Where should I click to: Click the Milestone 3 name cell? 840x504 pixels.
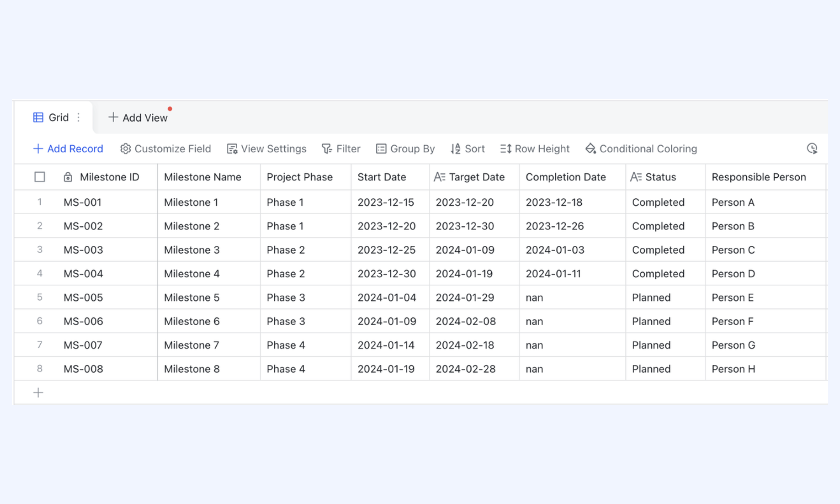[209, 250]
